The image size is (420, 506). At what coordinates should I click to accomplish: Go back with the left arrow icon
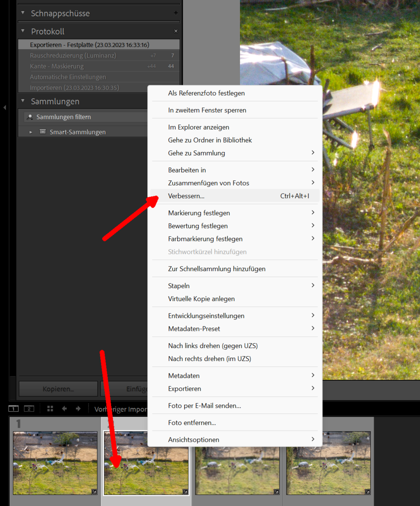(x=64, y=409)
